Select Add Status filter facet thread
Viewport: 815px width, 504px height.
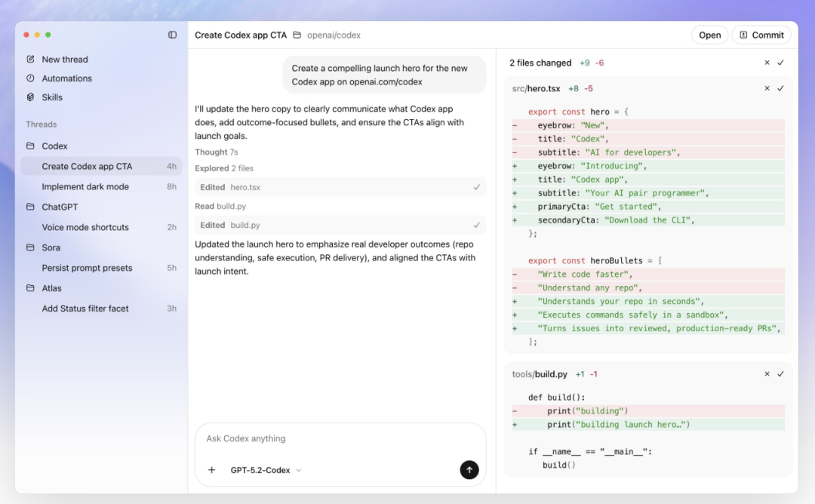[101, 308]
